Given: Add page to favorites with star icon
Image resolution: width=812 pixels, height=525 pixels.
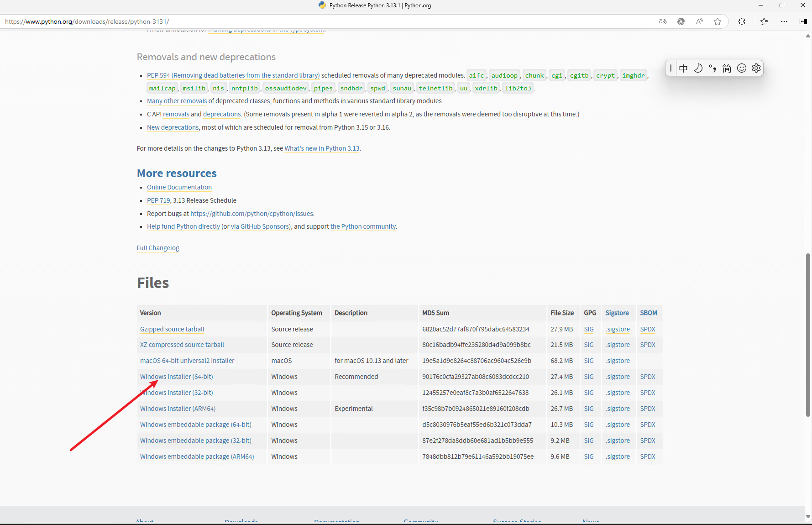Looking at the screenshot, I should pyautogui.click(x=718, y=21).
